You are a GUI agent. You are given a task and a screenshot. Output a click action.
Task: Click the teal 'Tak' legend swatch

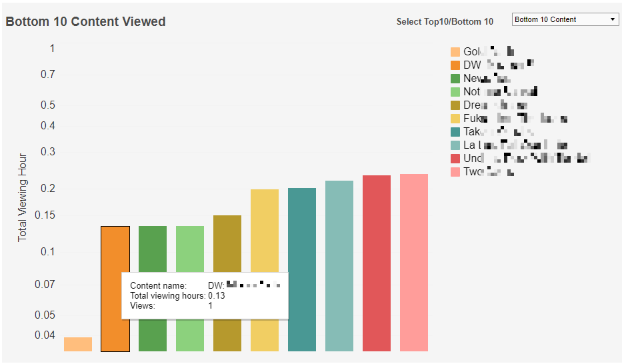pos(455,132)
